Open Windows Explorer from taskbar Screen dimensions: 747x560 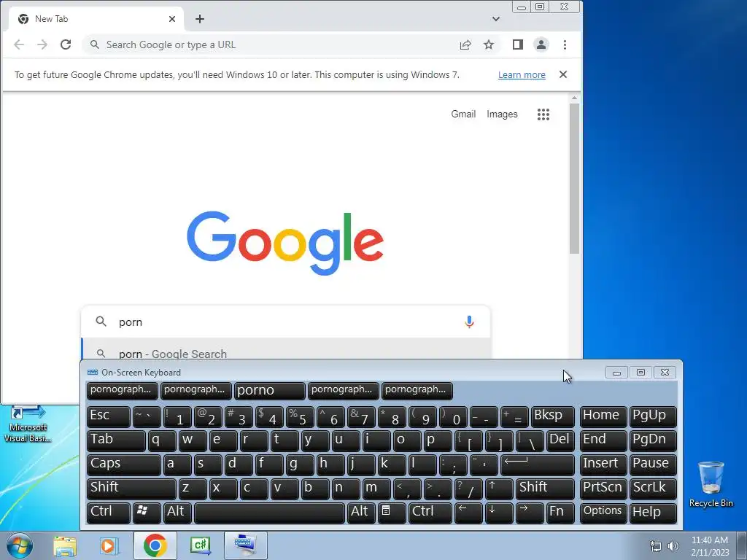pyautogui.click(x=65, y=546)
